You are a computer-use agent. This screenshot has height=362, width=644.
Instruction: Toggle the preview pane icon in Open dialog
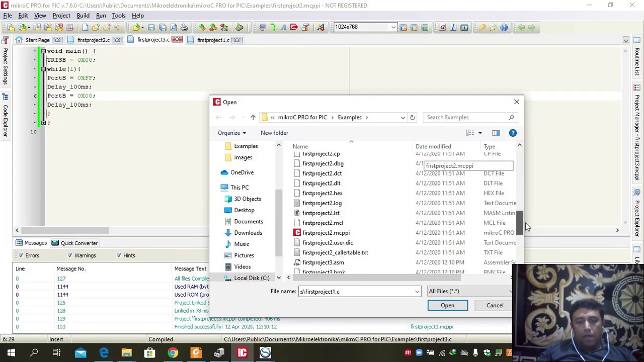(496, 133)
